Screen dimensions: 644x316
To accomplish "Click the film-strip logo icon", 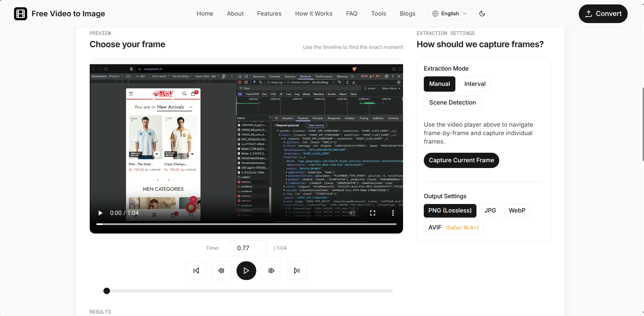I will 20,14.
